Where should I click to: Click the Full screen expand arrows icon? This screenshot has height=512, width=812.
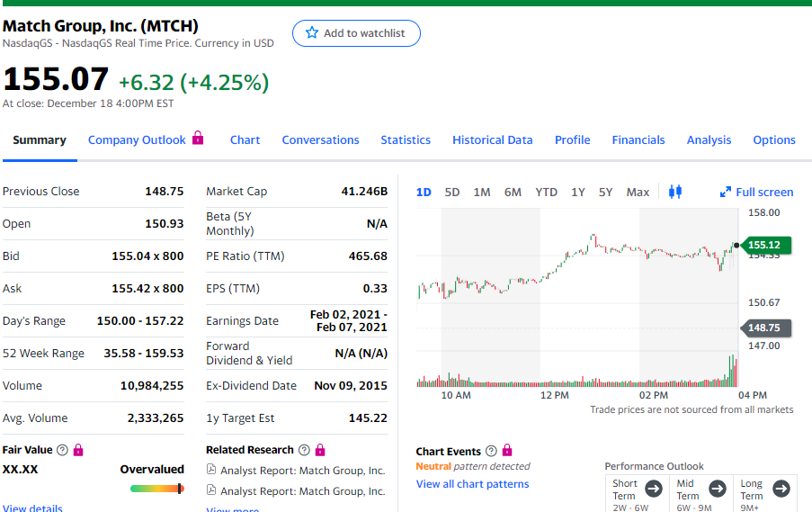coord(726,193)
